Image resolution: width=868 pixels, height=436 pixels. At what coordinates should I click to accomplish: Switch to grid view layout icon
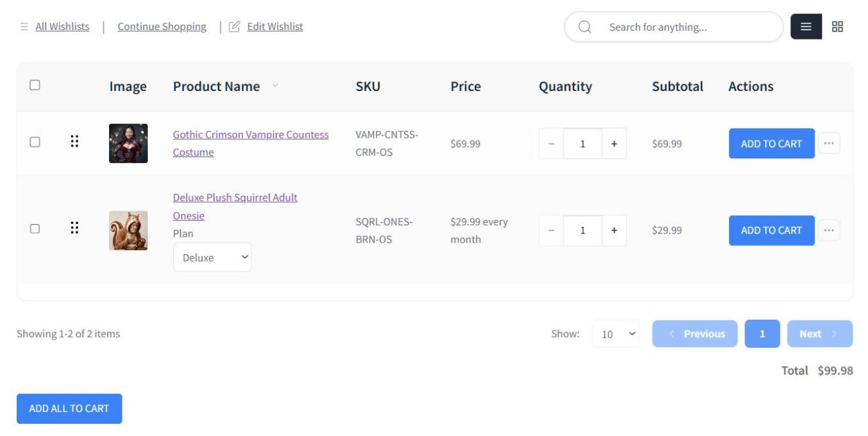(x=837, y=27)
